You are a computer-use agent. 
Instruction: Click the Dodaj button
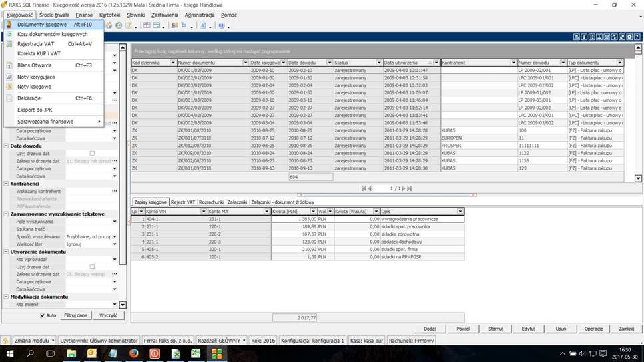coord(430,329)
